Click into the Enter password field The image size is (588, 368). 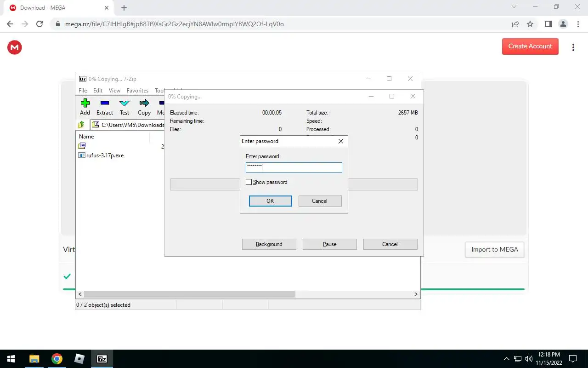pyautogui.click(x=294, y=167)
